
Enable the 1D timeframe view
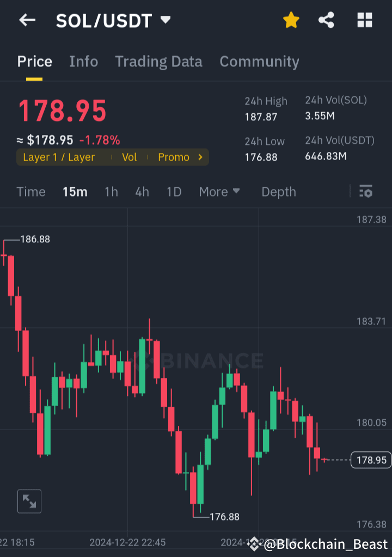click(174, 192)
